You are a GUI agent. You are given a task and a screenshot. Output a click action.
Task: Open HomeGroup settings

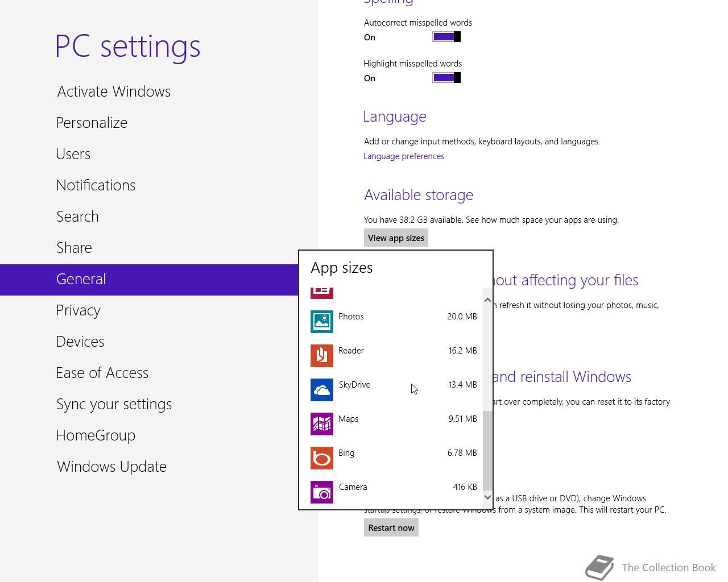[96, 435]
